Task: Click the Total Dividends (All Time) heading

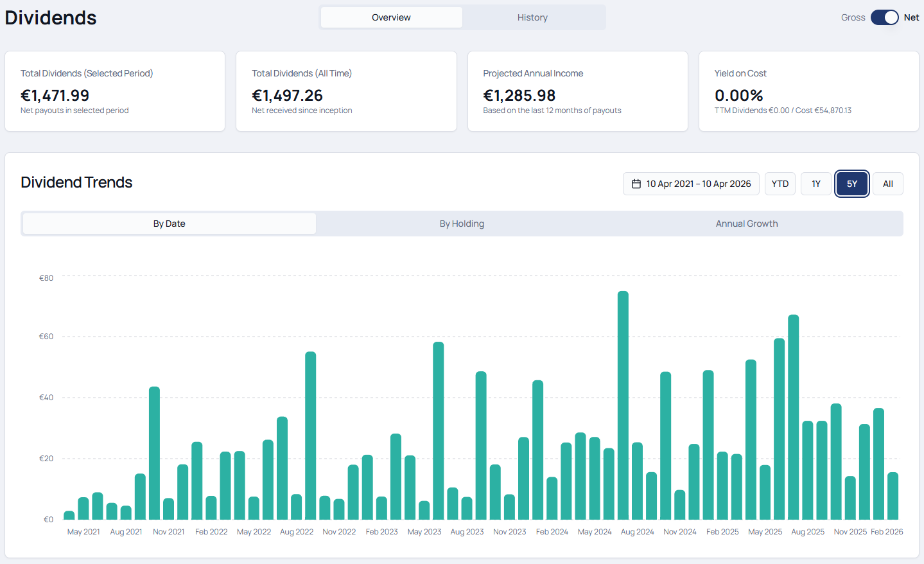Action: pos(302,73)
